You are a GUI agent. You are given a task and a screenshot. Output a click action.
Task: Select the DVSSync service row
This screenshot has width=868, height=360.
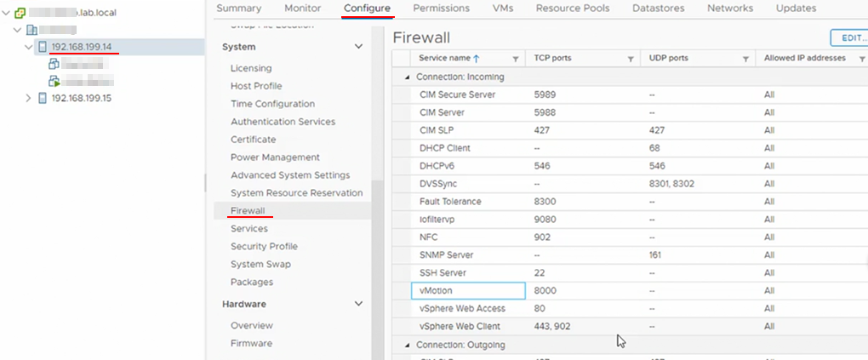pyautogui.click(x=630, y=184)
